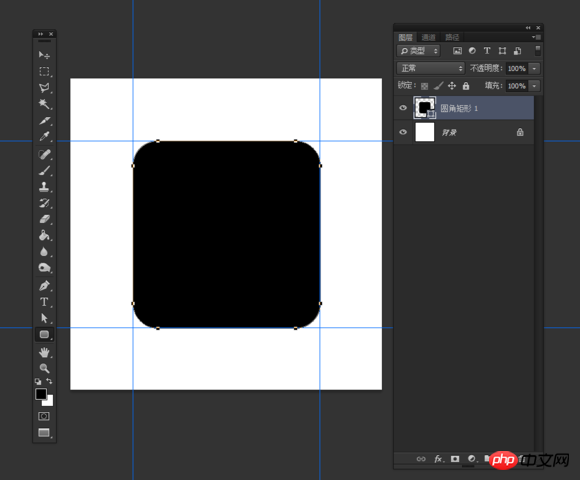Image resolution: width=580 pixels, height=480 pixels.
Task: Select the Paint Bucket tool
Action: point(44,236)
